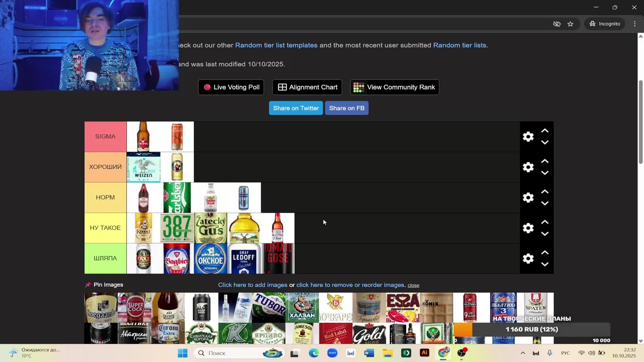Pick Essa image from the pool
Screen dimensions: 644x362
[x=403, y=307]
